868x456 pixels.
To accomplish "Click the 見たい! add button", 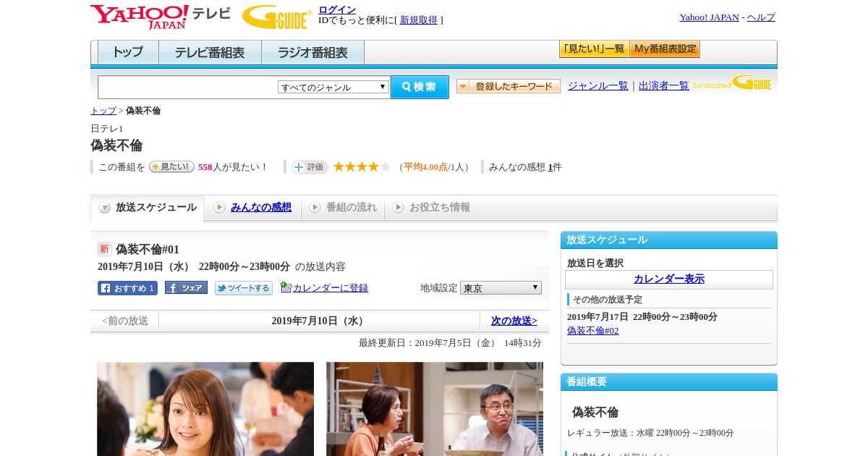I will pyautogui.click(x=171, y=166).
